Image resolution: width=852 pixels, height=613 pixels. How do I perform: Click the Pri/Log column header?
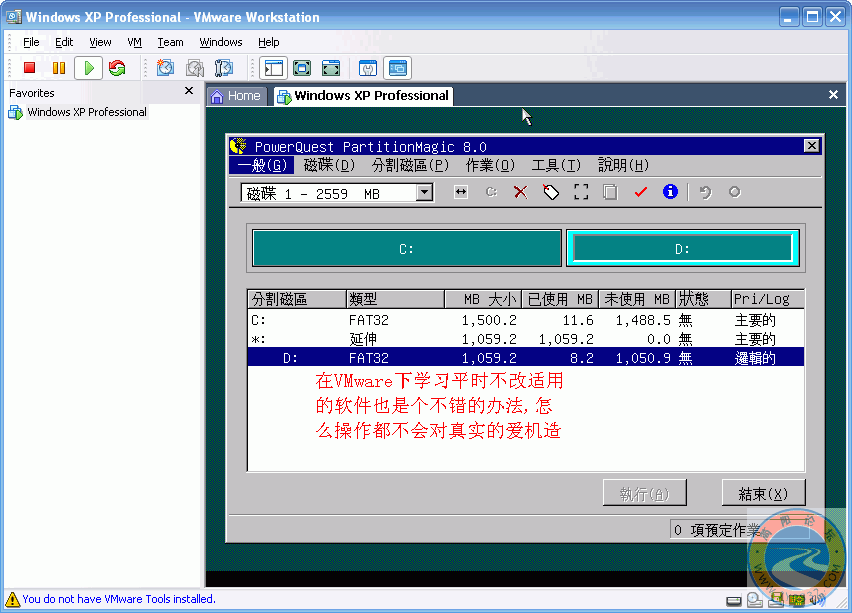pos(768,299)
